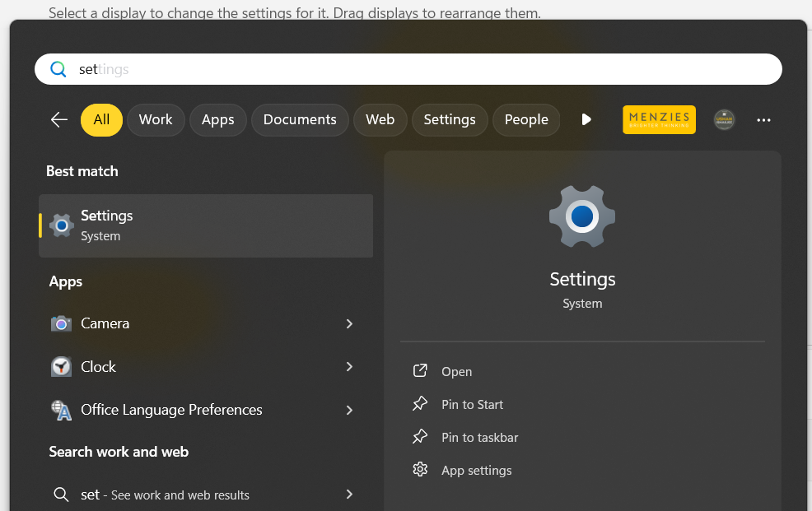Expand the Camera result chevron

coord(349,324)
